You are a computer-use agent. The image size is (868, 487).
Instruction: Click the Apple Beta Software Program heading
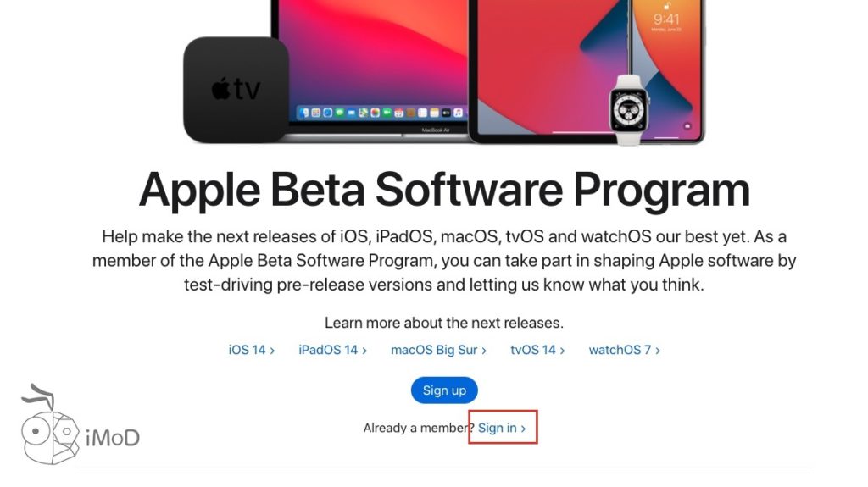[444, 190]
